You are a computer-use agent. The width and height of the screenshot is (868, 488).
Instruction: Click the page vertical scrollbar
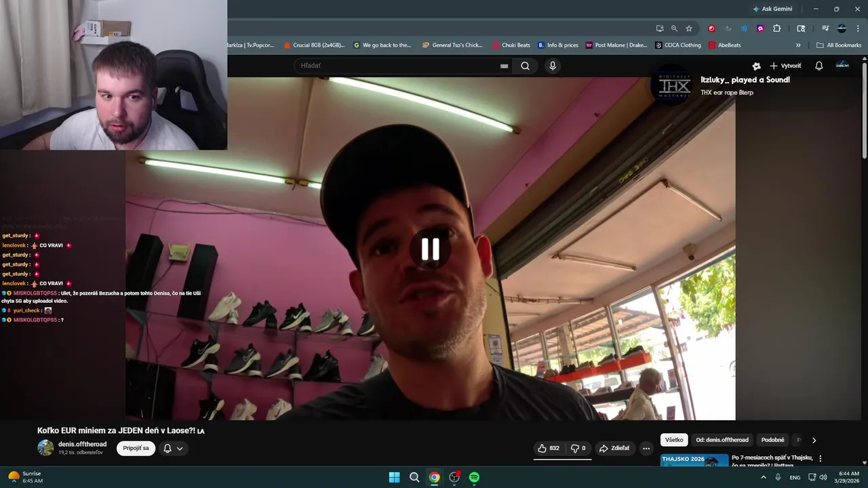[x=865, y=109]
